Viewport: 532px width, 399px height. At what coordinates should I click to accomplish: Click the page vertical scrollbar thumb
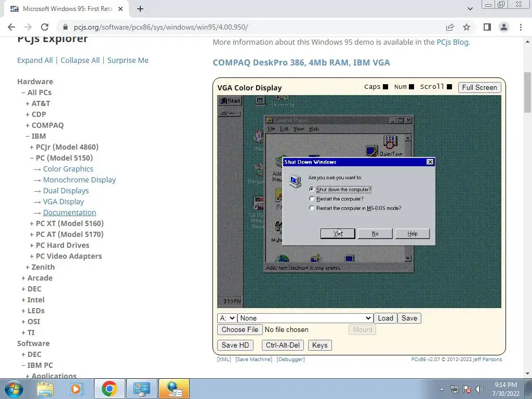(x=528, y=92)
